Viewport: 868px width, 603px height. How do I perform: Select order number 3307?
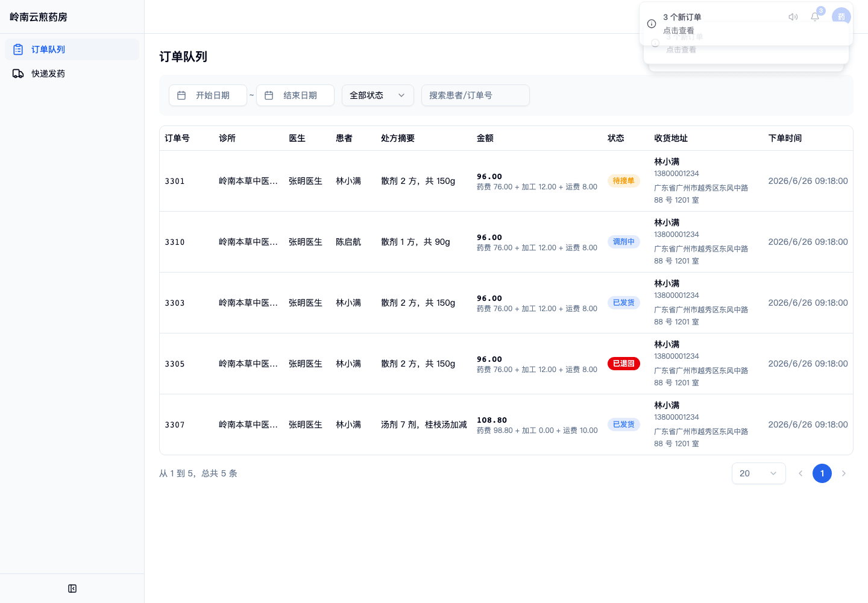tap(175, 425)
